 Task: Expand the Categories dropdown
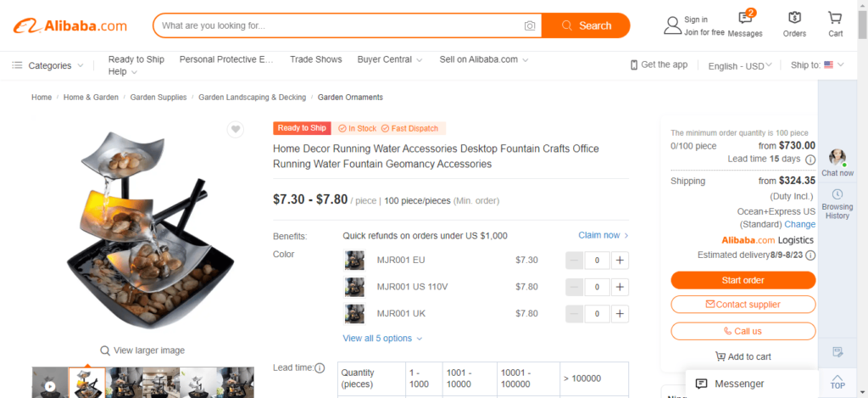[x=48, y=65]
